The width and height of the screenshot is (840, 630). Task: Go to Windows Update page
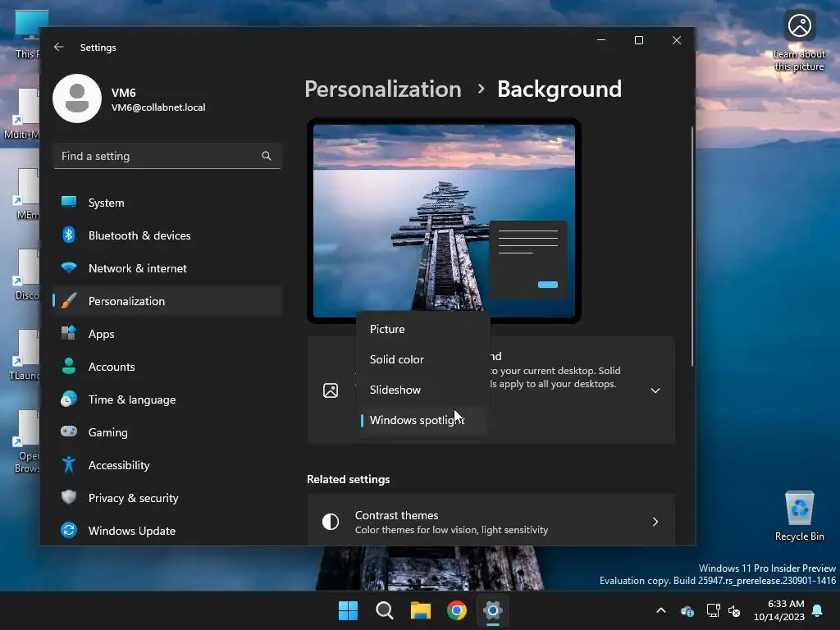click(167, 531)
